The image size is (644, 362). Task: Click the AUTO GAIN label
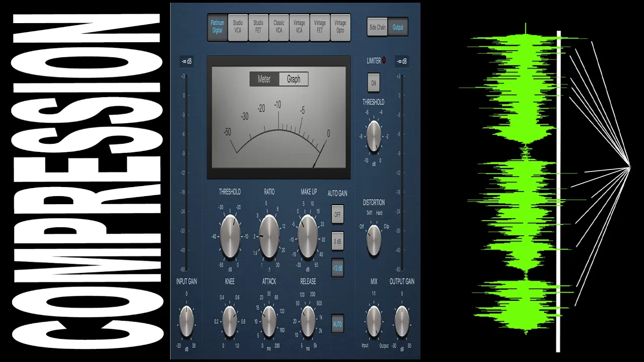pos(338,193)
